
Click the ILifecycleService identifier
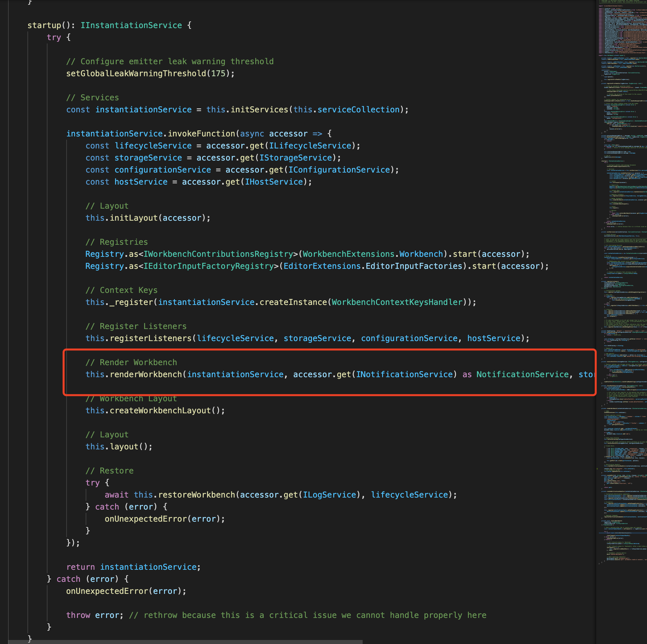point(310,146)
